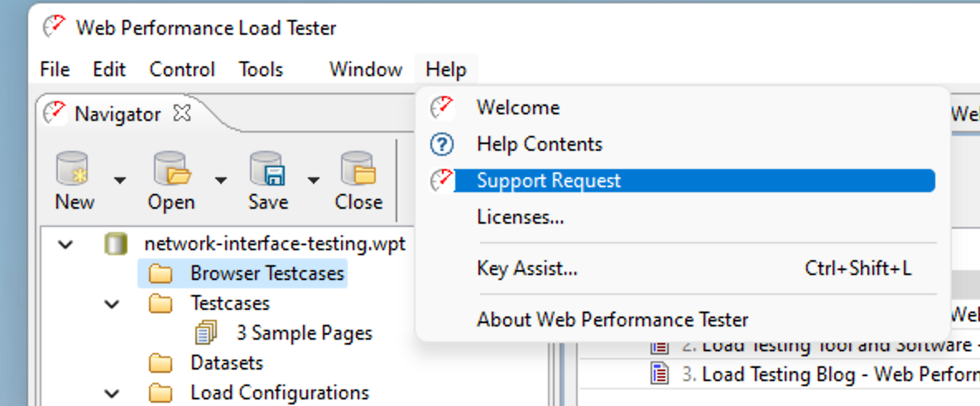Open dropdown arrow next to New
This screenshot has width=980, height=406.
coord(120,181)
